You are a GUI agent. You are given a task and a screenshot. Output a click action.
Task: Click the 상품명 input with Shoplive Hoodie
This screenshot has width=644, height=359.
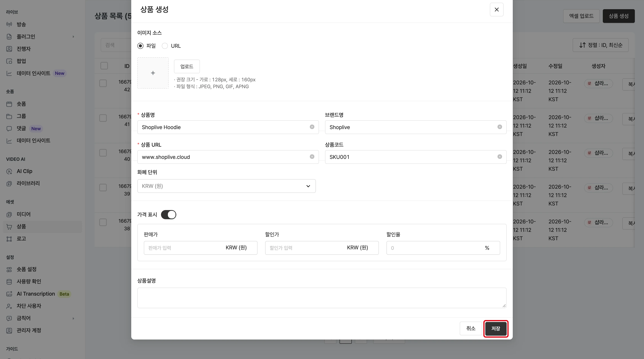point(228,127)
